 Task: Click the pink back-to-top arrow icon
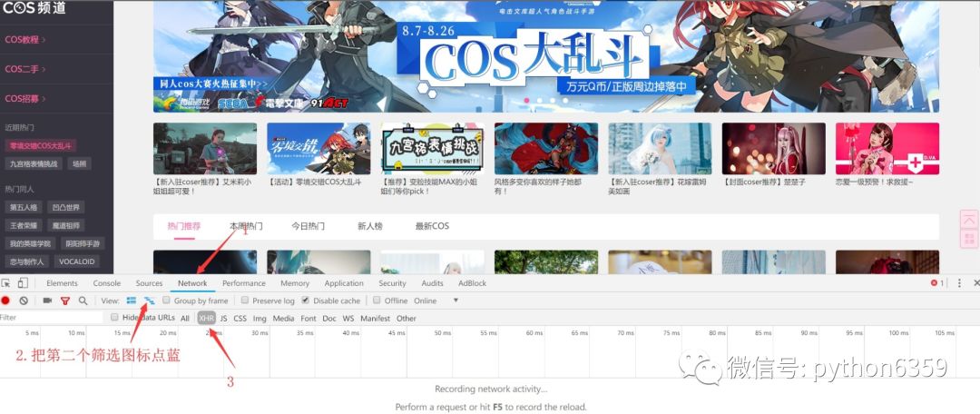pyautogui.click(x=969, y=222)
